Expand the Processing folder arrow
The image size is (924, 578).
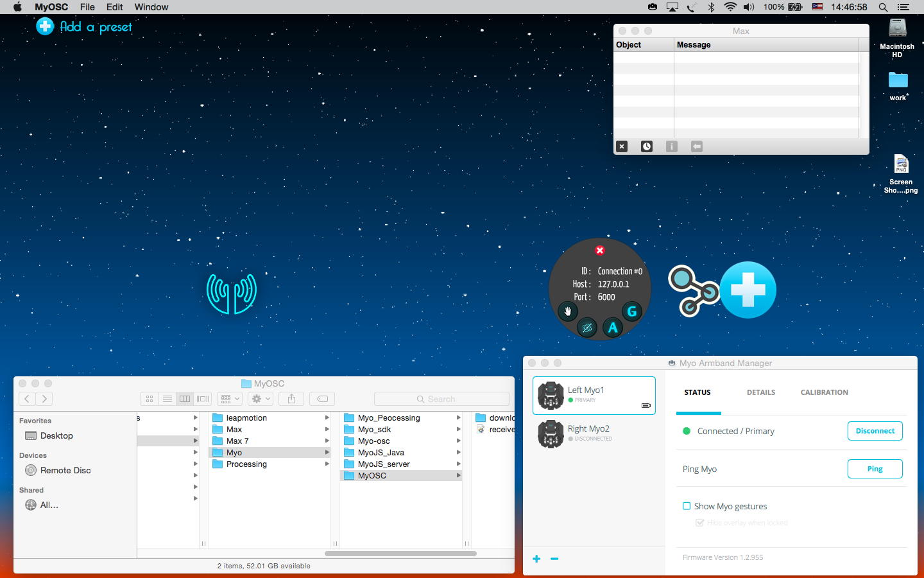(x=327, y=464)
